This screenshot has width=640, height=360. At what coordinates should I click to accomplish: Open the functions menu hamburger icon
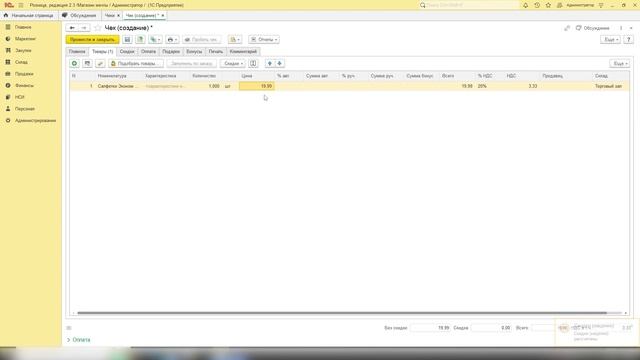21,5
